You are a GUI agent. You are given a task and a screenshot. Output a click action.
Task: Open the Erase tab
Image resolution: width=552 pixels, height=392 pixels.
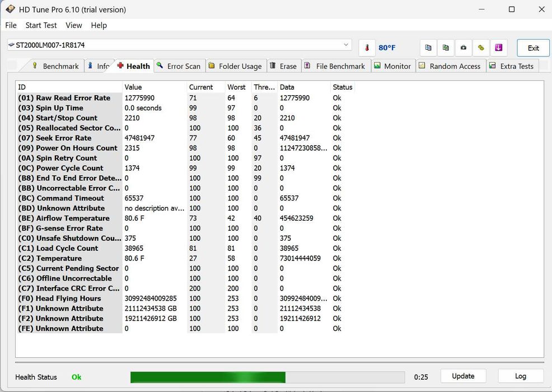(283, 66)
